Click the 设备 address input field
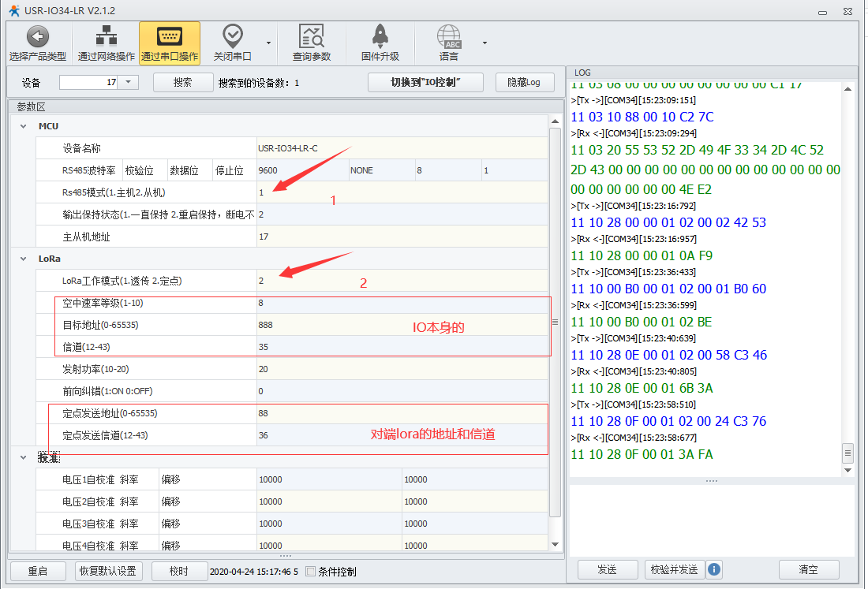This screenshot has height=589, width=868. point(88,83)
